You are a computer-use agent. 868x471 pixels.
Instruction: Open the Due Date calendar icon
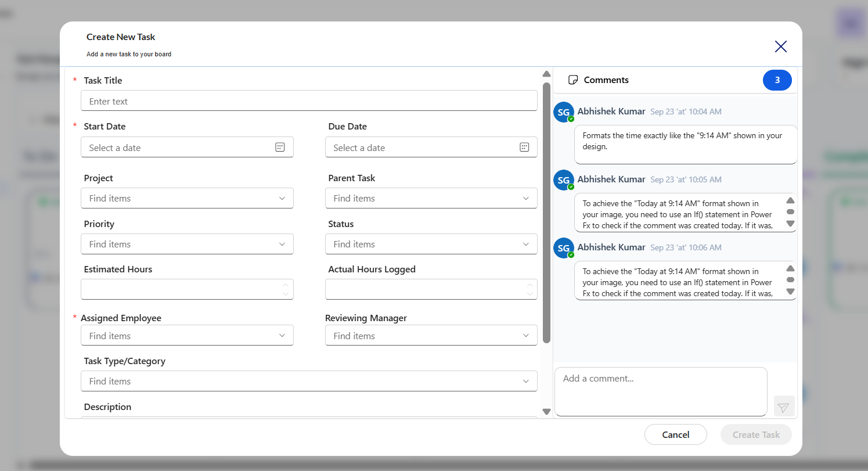pos(524,148)
